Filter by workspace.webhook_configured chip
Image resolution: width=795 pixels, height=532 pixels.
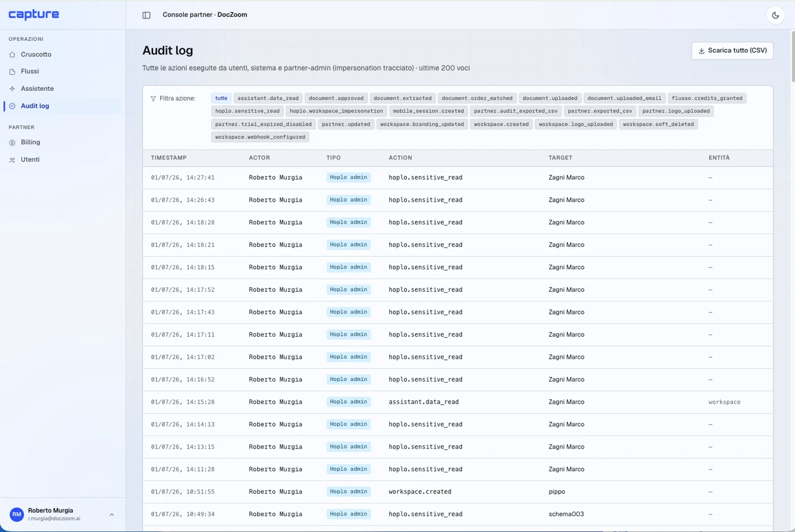[260, 137]
